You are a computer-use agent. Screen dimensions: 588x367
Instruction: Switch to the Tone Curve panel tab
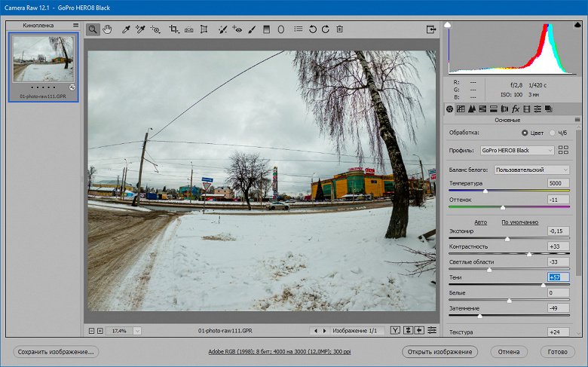pos(461,109)
